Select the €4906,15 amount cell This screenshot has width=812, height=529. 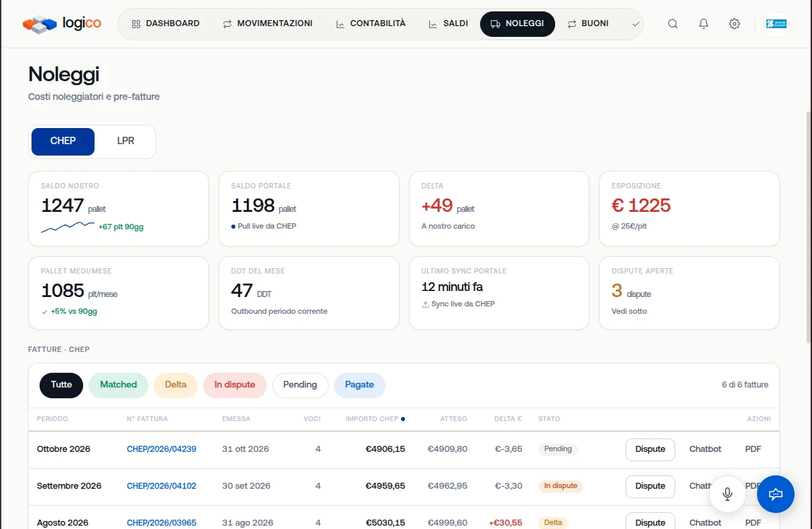click(386, 449)
